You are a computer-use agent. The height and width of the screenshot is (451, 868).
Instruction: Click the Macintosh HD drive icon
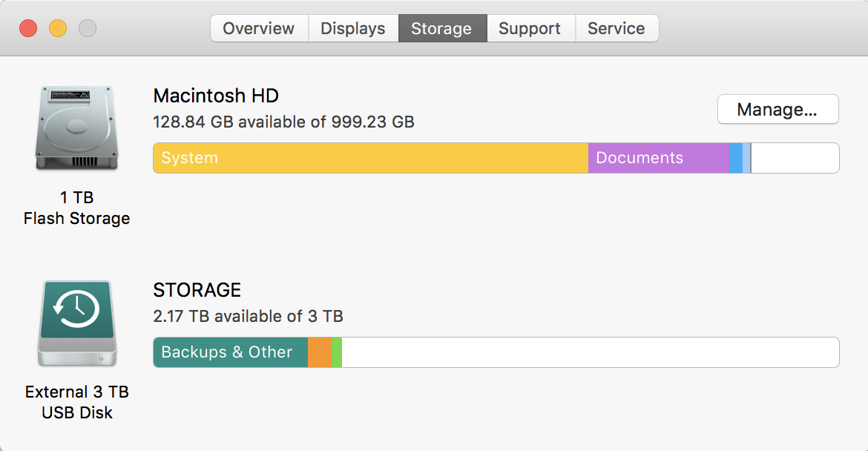tap(77, 128)
